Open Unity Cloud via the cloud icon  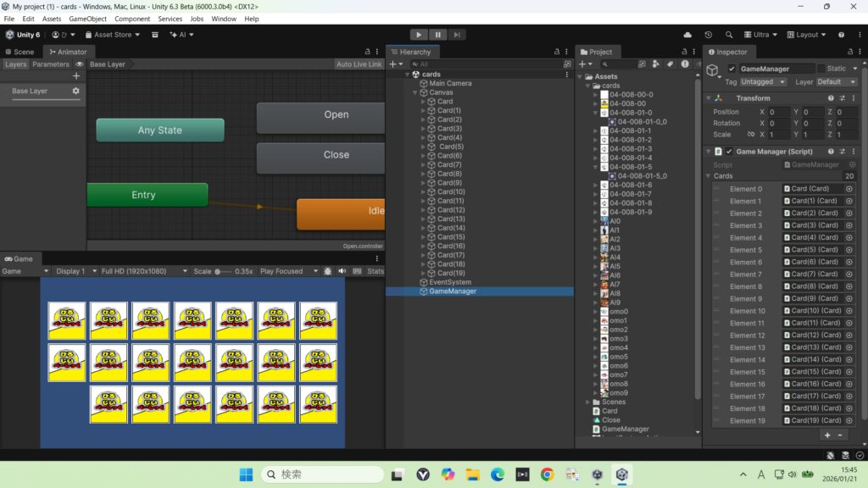[x=687, y=35]
